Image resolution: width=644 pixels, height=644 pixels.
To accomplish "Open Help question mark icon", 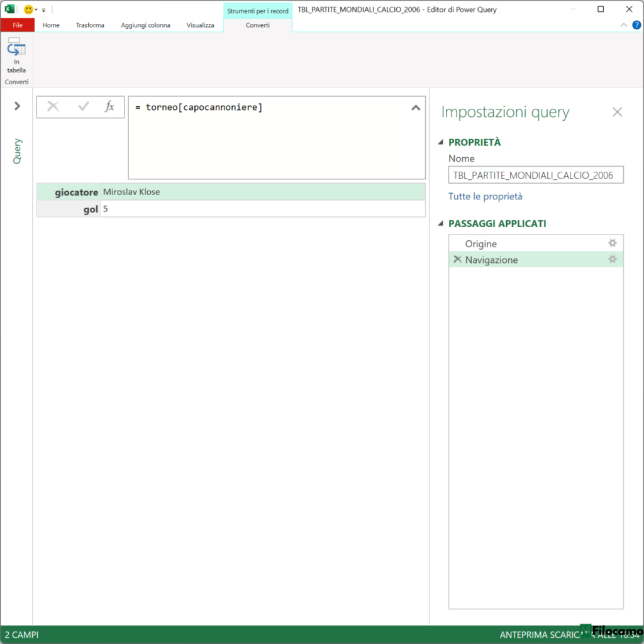I will 636,25.
